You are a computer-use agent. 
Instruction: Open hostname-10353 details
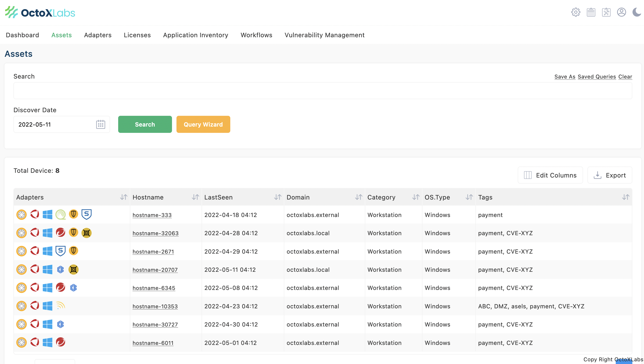[155, 306]
